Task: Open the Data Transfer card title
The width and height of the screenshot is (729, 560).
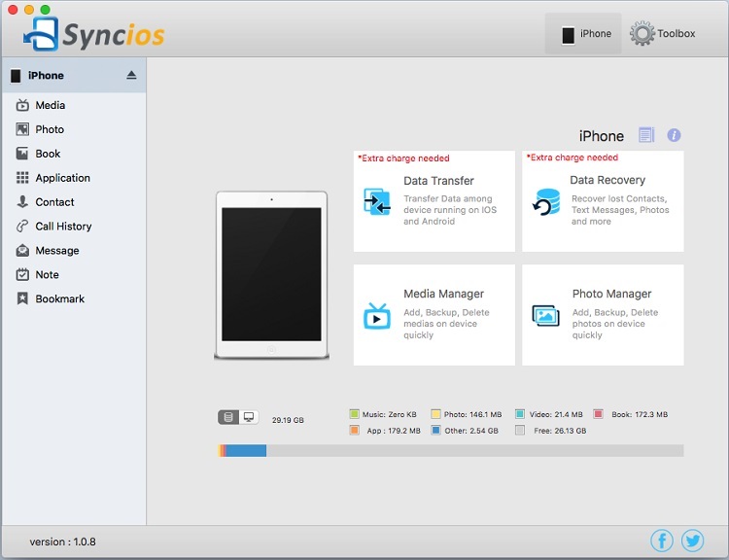Action: (438, 181)
